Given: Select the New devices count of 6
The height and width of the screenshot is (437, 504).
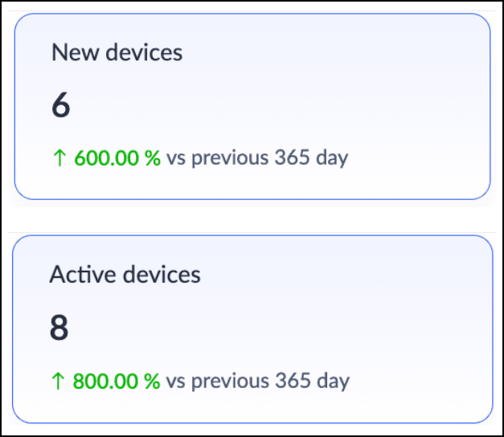Looking at the screenshot, I should pyautogui.click(x=60, y=106).
